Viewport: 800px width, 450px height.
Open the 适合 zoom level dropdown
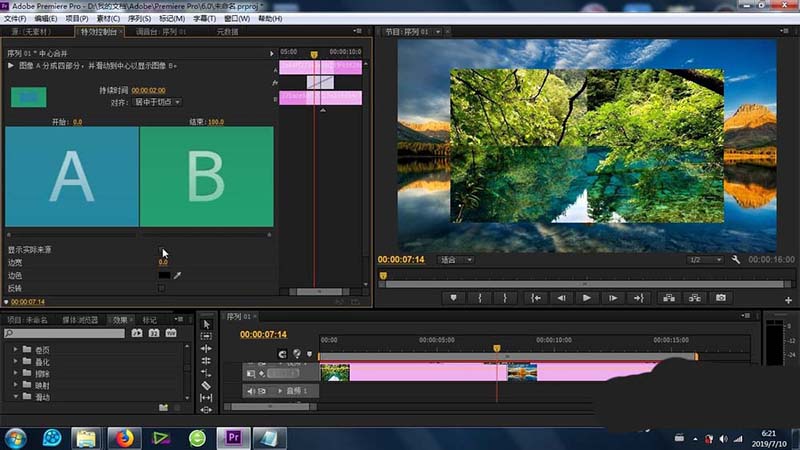pyautogui.click(x=456, y=260)
